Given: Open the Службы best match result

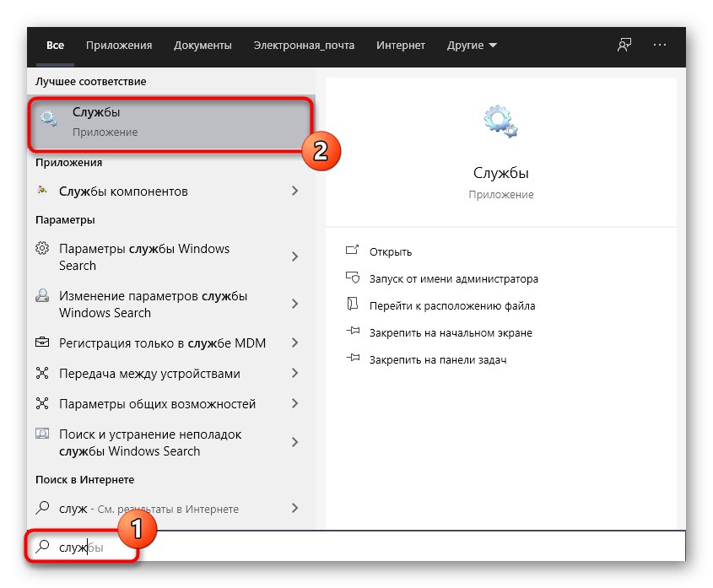Looking at the screenshot, I should coord(171,123).
